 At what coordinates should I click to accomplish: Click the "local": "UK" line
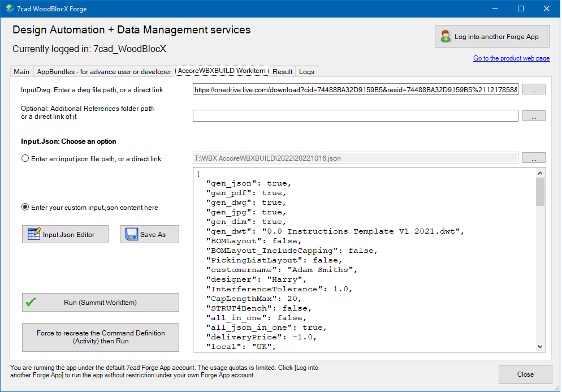pyautogui.click(x=241, y=347)
